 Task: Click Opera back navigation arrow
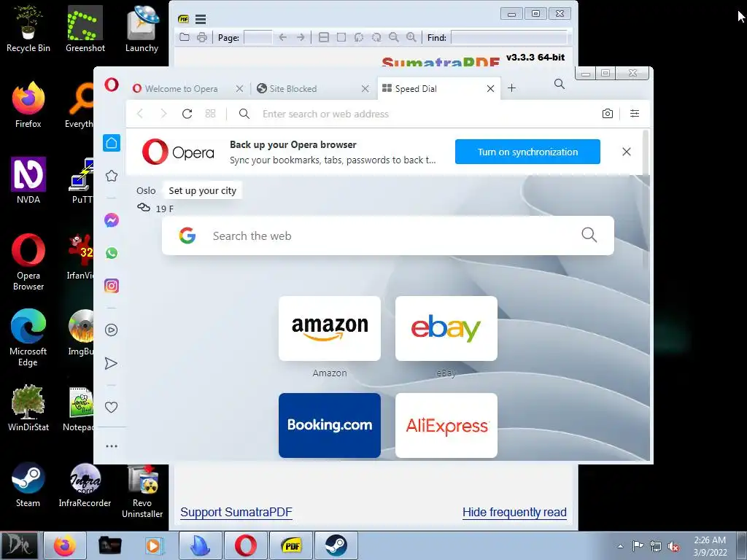[x=140, y=113]
